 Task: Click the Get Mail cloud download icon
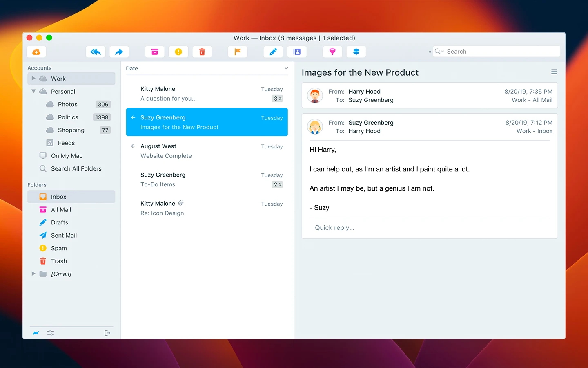36,52
